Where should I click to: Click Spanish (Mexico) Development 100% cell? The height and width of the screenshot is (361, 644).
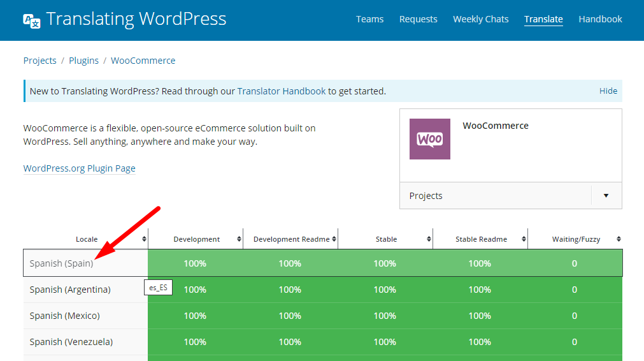pyautogui.click(x=195, y=316)
